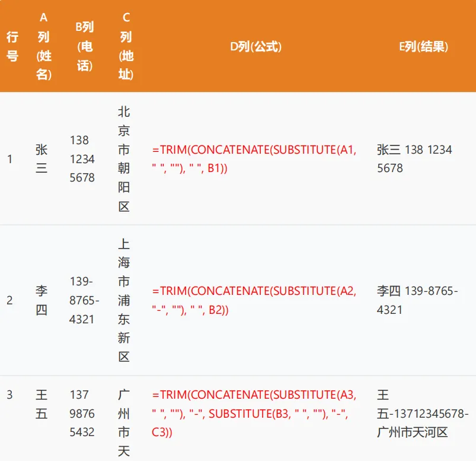Select phone cell 137 9876 5432
This screenshot has width=476, height=461.
pyautogui.click(x=82, y=414)
